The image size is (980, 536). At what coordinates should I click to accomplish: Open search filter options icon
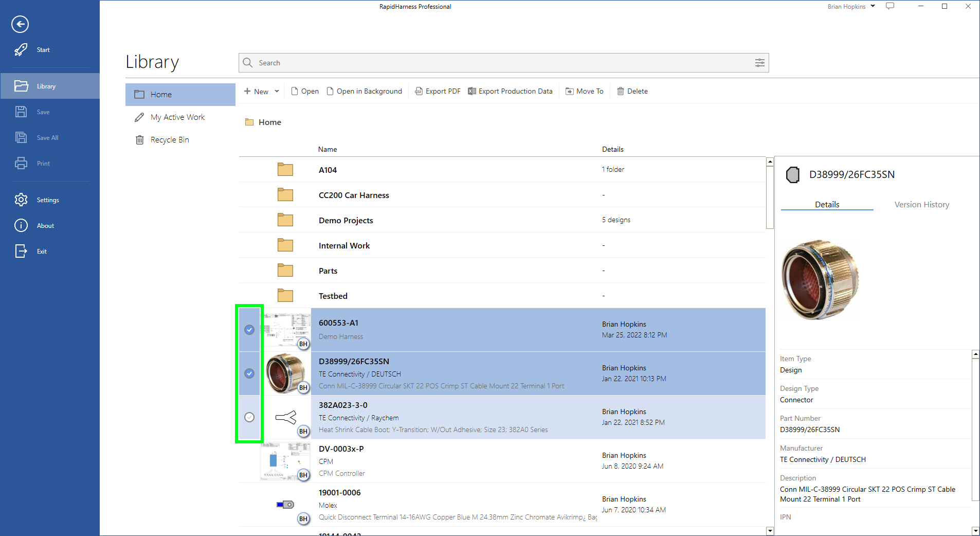click(759, 63)
